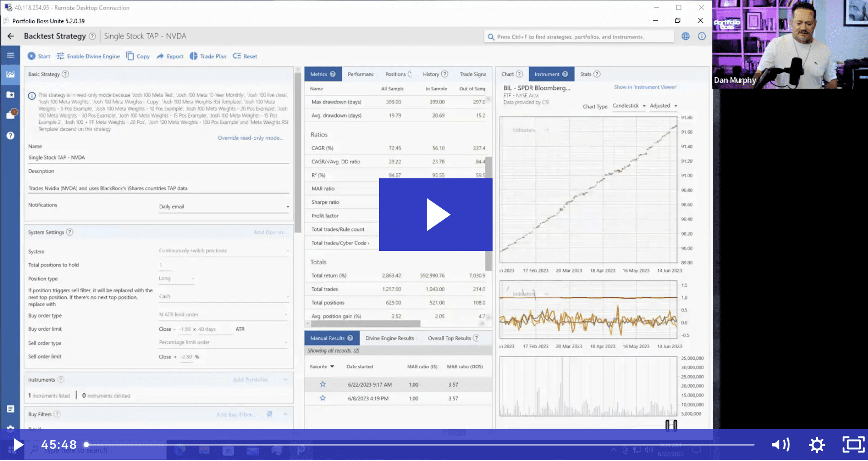The image size is (868, 461).
Task: Click Show in Instrument Viewer link
Action: coord(645,87)
